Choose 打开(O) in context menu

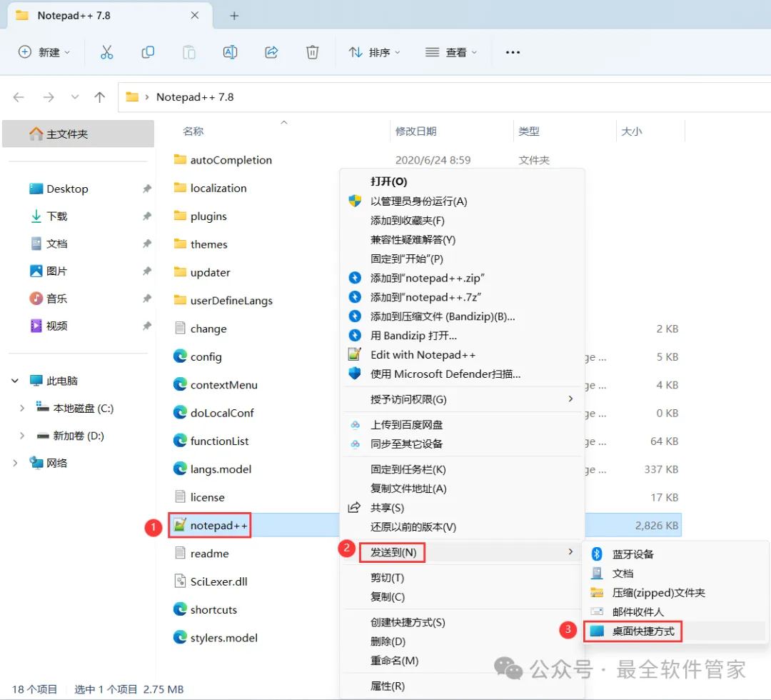coord(389,181)
